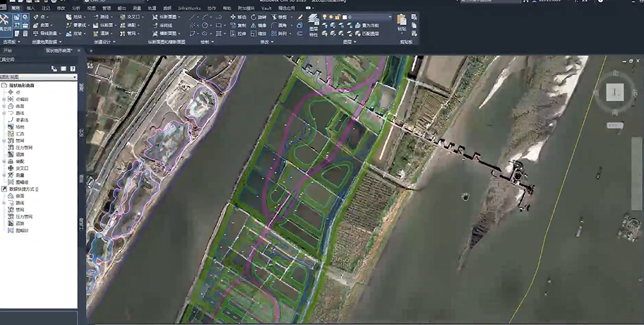
Task: Expand the Draw (绘制) panel flyout
Action: [x=207, y=42]
